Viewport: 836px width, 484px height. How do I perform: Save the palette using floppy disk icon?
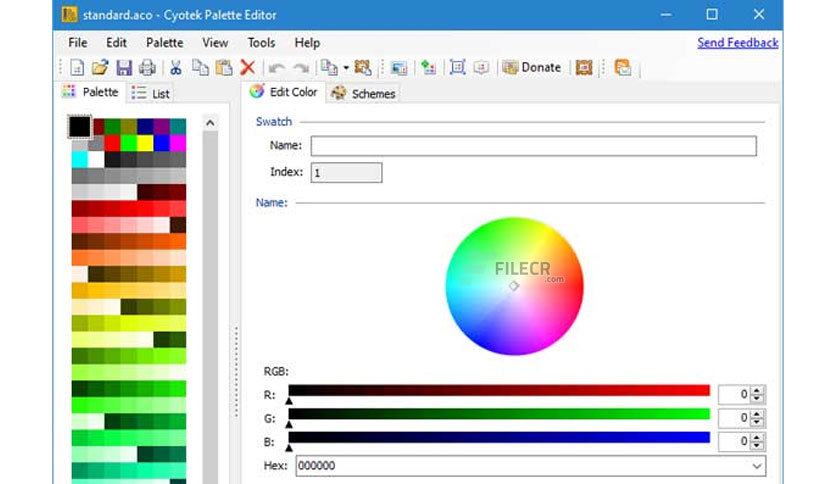tap(124, 68)
